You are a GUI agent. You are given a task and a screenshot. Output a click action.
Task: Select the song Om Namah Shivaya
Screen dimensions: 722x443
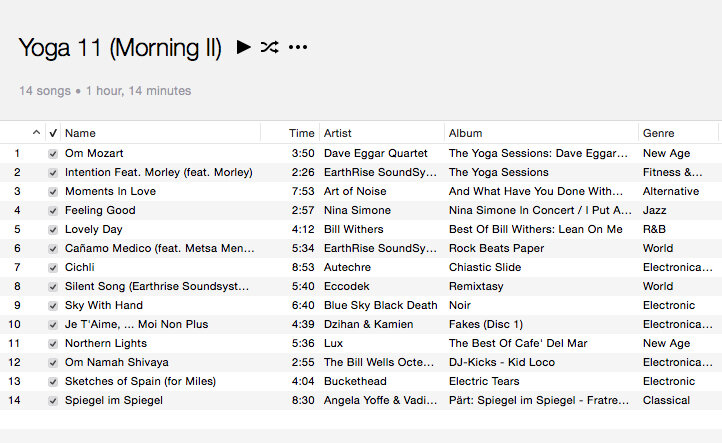pyautogui.click(x=116, y=362)
